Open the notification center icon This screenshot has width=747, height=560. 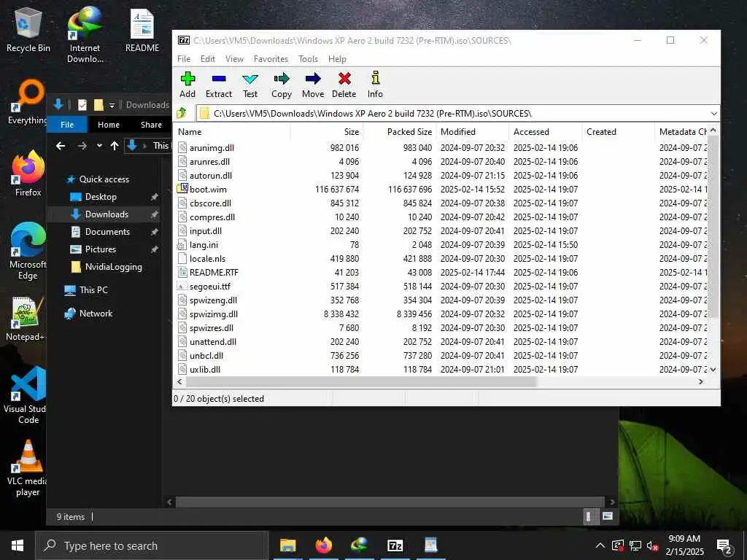click(724, 545)
